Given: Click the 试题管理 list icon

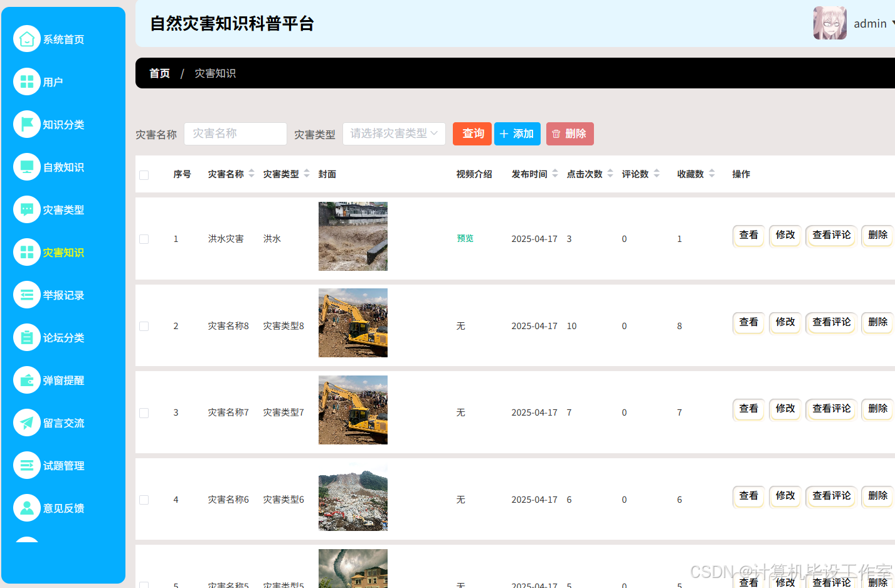Looking at the screenshot, I should [27, 465].
